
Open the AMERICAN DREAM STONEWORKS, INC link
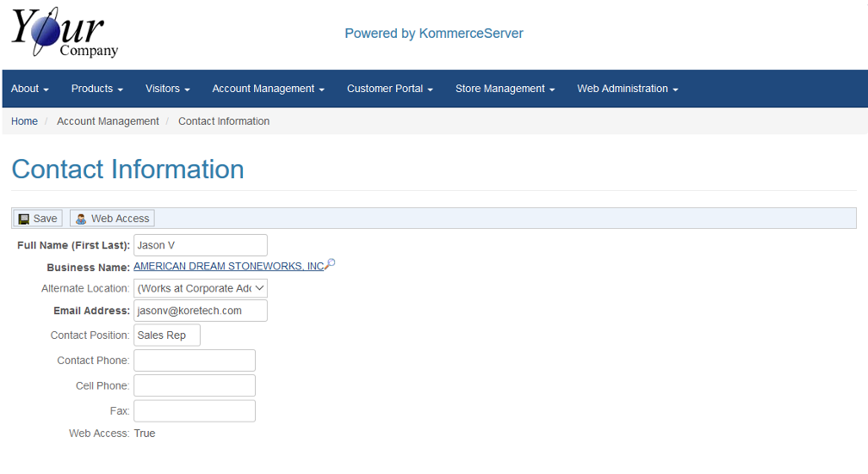click(x=228, y=267)
